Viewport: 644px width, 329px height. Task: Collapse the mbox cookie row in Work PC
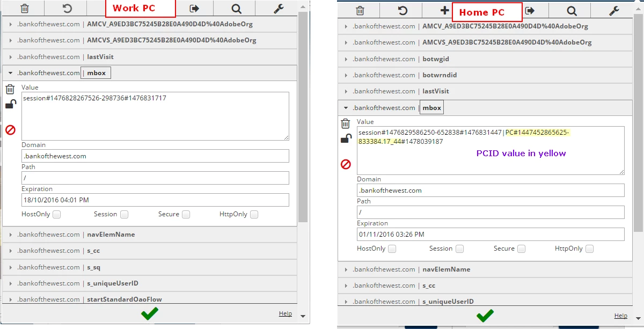150,73
